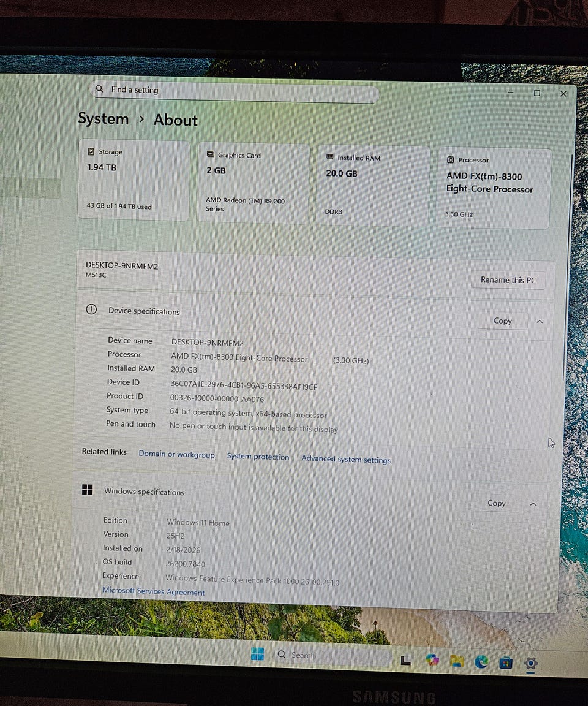Click Installed RAM 20.0 GB specification row

coord(152,369)
